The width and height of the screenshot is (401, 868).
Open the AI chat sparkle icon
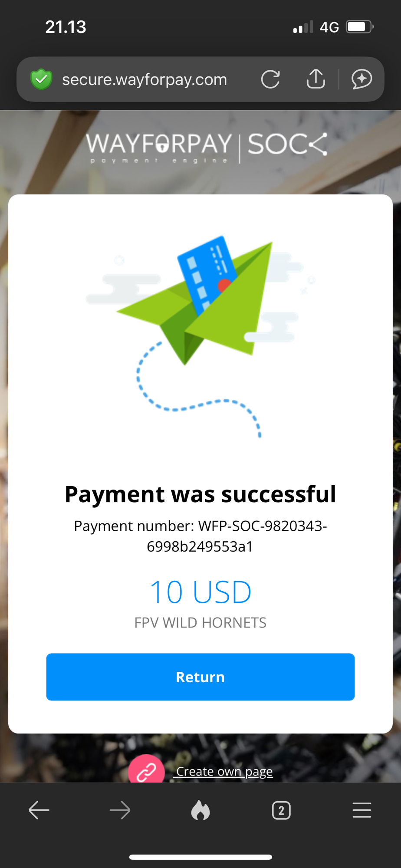[362, 79]
